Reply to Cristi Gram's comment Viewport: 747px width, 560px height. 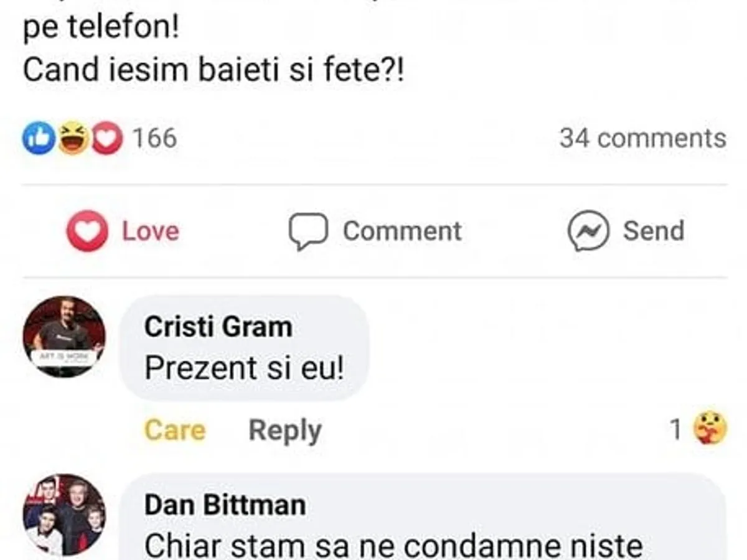[285, 430]
